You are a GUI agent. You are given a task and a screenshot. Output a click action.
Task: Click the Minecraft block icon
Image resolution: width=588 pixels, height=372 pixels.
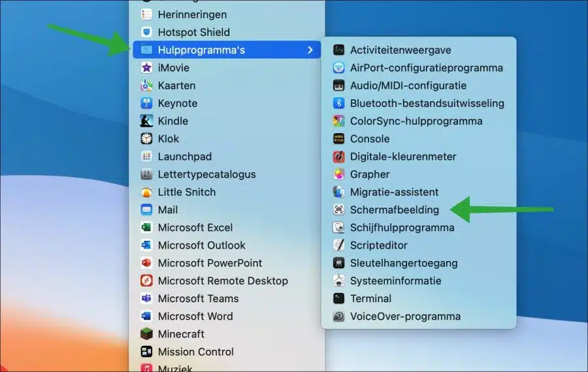[146, 333]
